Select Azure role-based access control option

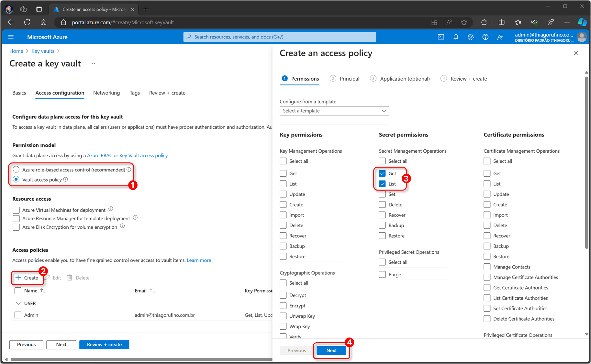[x=16, y=170]
